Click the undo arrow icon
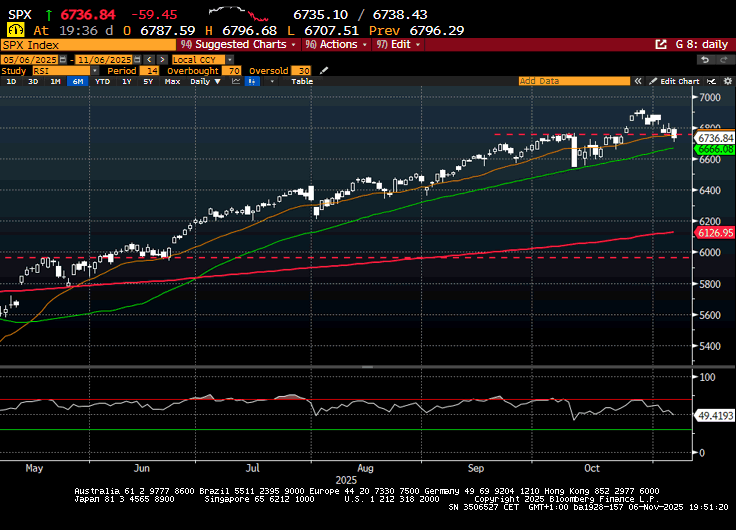Screen dimensions: 736x530 tap(703, 59)
